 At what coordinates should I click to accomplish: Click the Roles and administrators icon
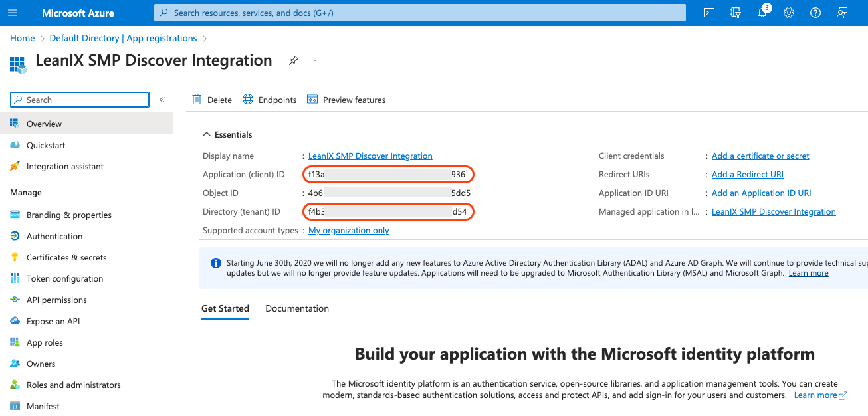(x=15, y=385)
